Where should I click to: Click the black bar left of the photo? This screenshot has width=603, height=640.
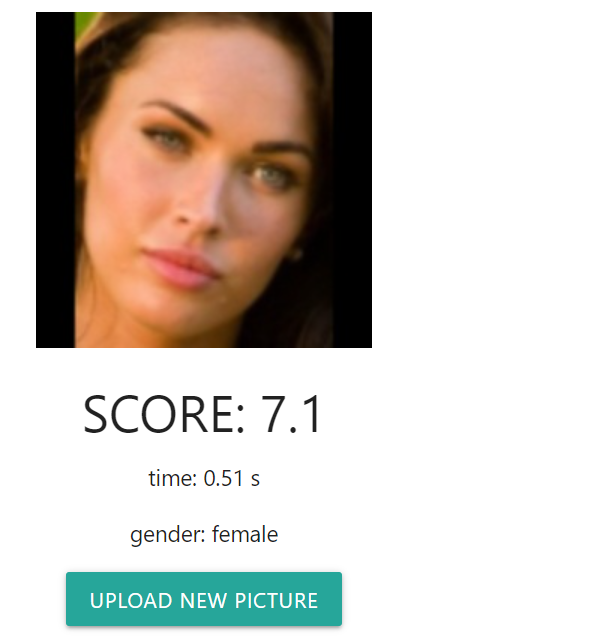tap(55, 180)
